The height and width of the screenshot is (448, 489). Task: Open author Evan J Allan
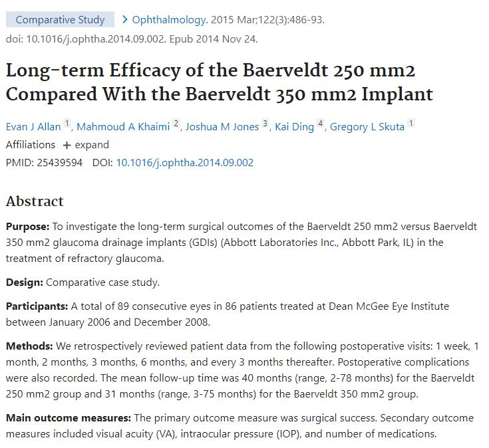click(33, 127)
